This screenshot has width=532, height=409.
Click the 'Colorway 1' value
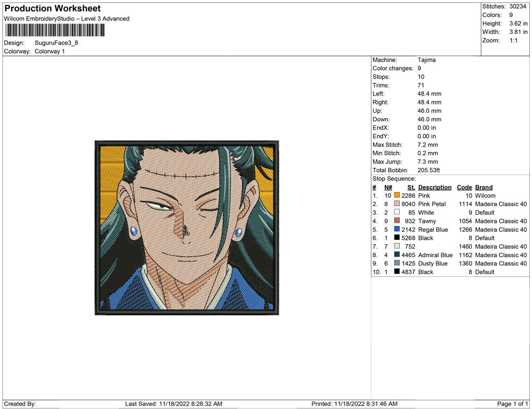click(49, 51)
